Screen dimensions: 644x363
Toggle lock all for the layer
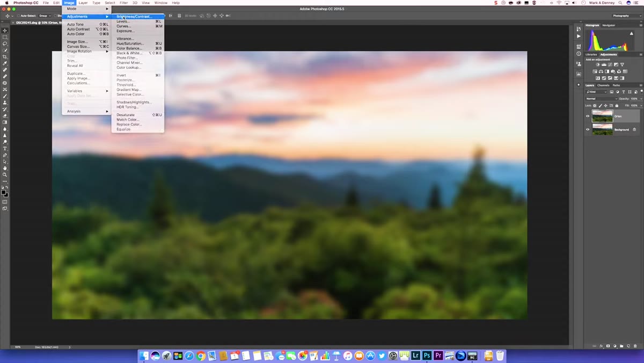(x=617, y=106)
